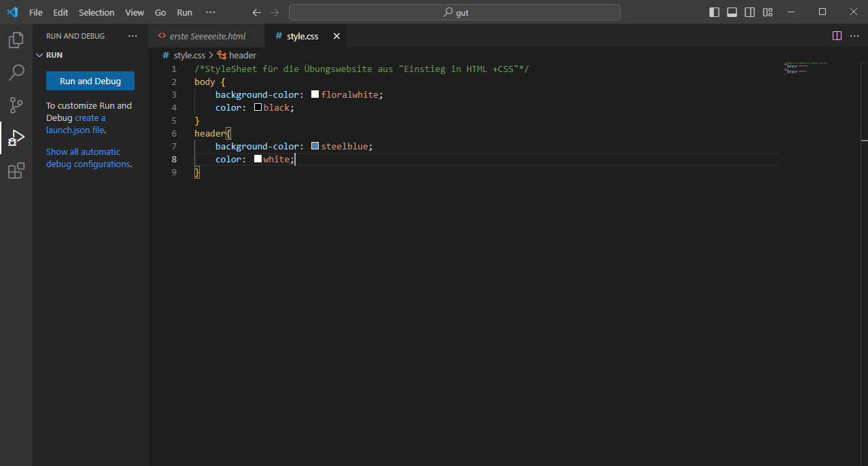This screenshot has width=868, height=466.
Task: Open Run and Debug panel more actions
Action: 133,36
